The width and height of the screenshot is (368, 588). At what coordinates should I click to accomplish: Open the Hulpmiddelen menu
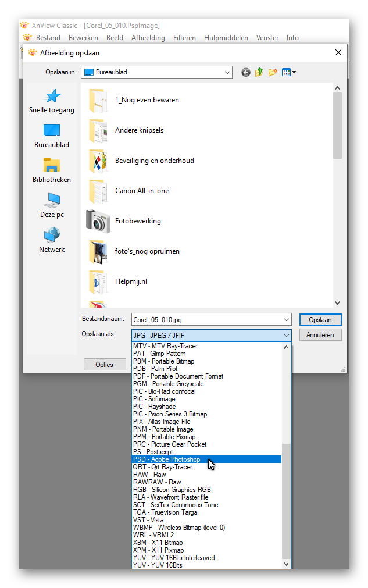pyautogui.click(x=226, y=38)
